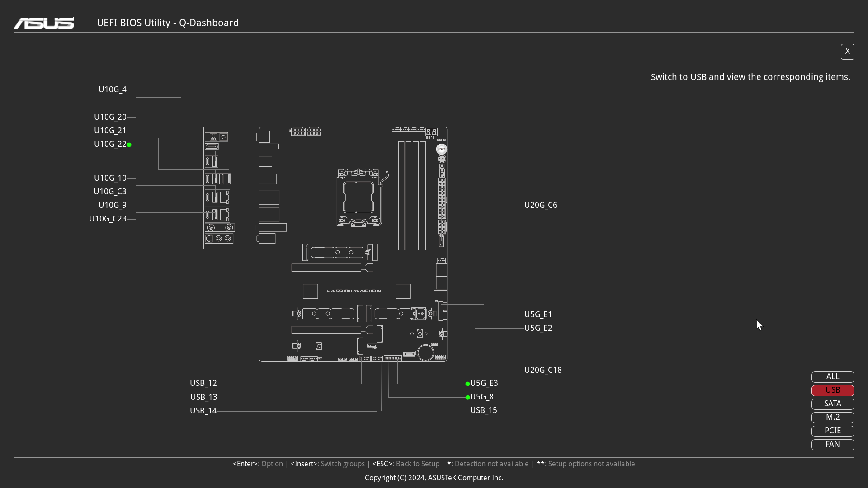Select the USB_15 header label
Image resolution: width=868 pixels, height=488 pixels.
coord(483,410)
